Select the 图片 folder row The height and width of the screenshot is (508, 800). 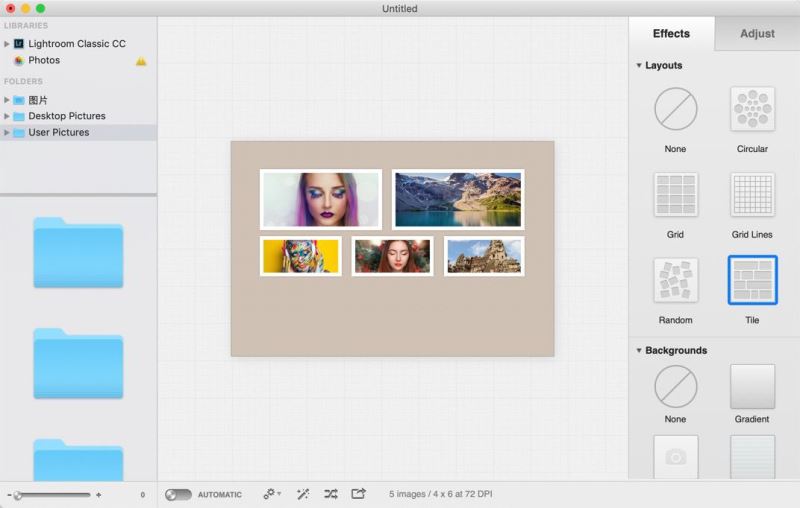point(79,100)
